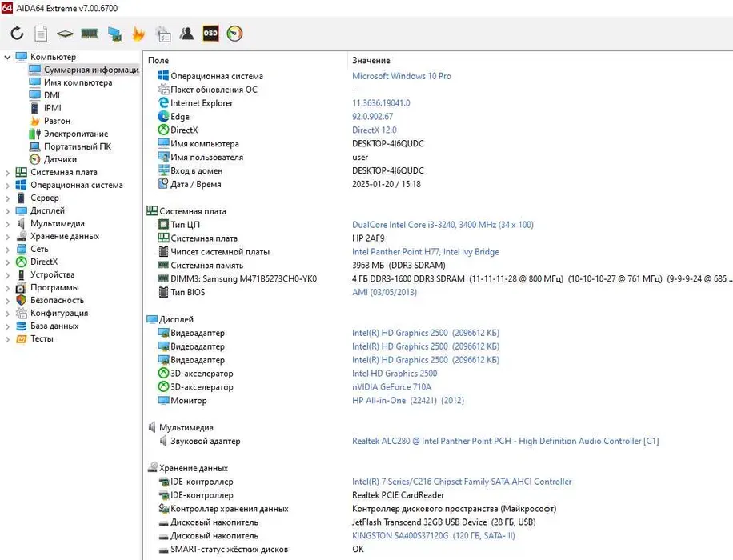Screen dimensions: 733x560
Task: Expand the Тесты tree node
Action: click(7, 339)
